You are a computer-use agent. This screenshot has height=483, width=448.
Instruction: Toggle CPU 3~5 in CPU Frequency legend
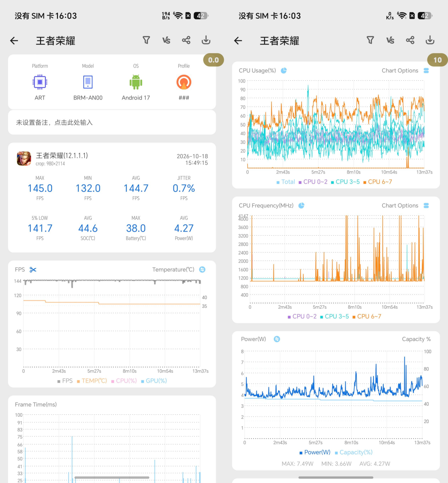[x=335, y=316]
